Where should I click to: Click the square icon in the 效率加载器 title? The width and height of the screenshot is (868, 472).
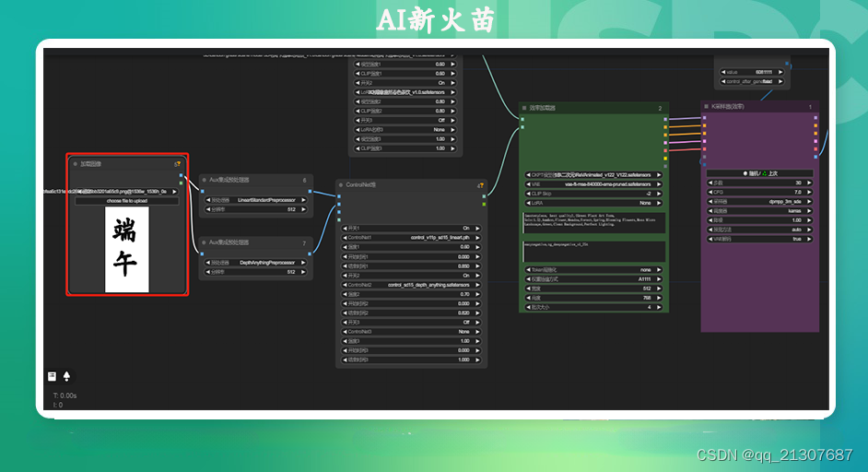524,108
